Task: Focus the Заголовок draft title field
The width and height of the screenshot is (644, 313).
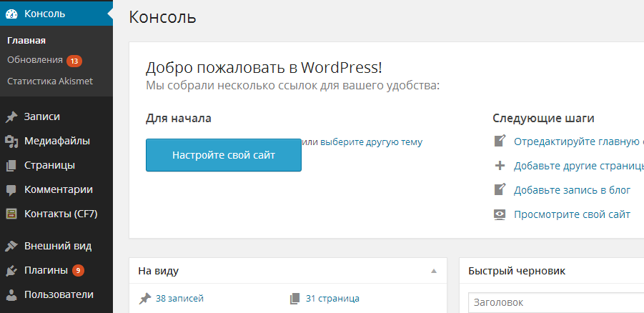Action: click(556, 303)
